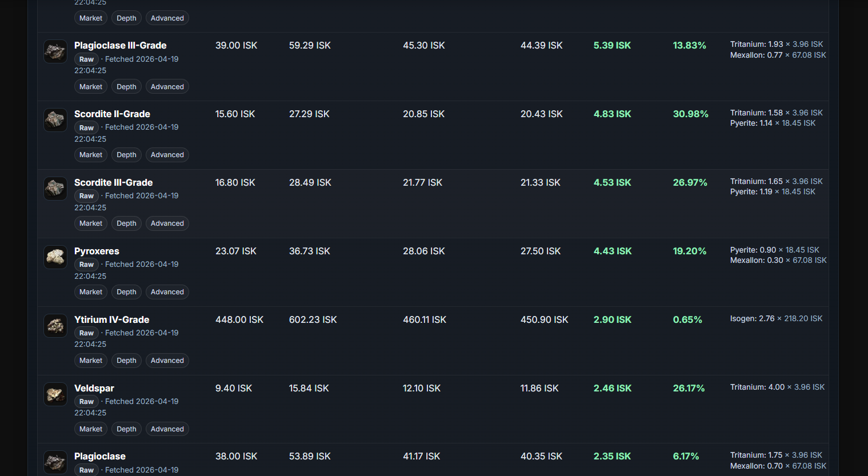The width and height of the screenshot is (868, 476).
Task: Click the Scordite II-Grade ore icon
Action: point(55,120)
